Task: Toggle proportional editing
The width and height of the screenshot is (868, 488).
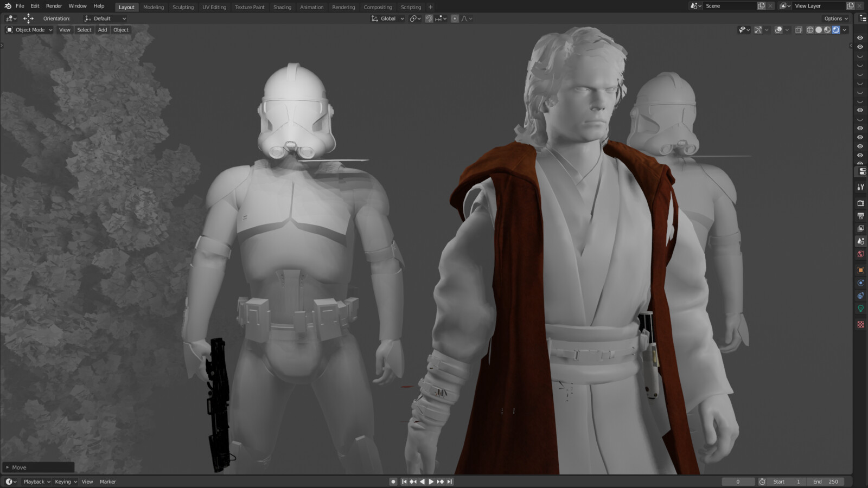Action: coord(455,18)
